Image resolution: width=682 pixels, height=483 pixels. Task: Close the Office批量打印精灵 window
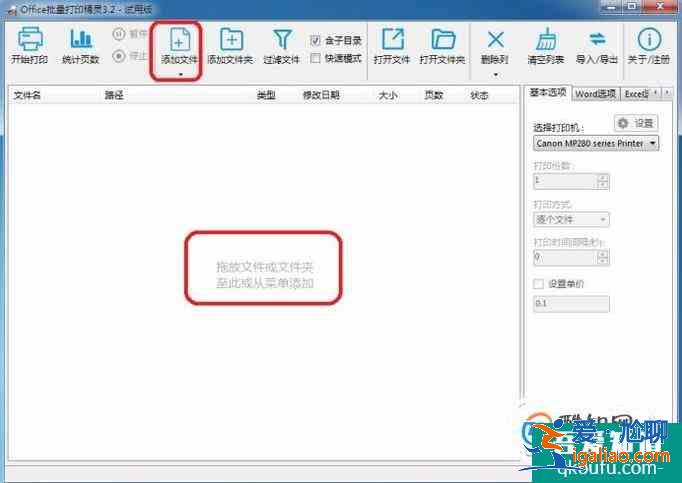tap(660, 7)
